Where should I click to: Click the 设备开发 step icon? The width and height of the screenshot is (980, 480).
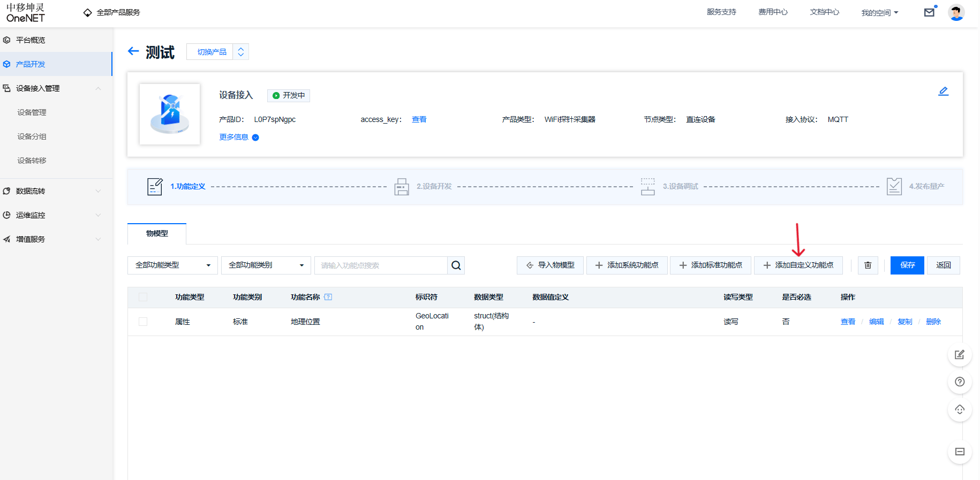(x=402, y=187)
